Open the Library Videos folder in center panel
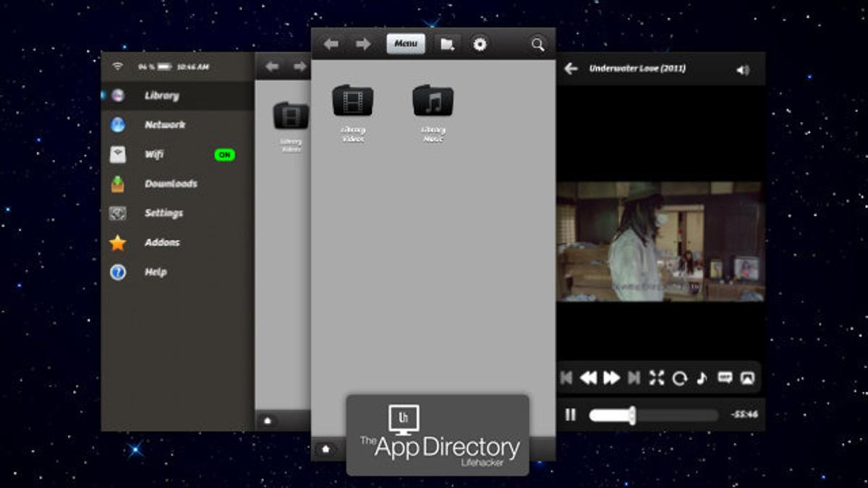 pos(352,101)
